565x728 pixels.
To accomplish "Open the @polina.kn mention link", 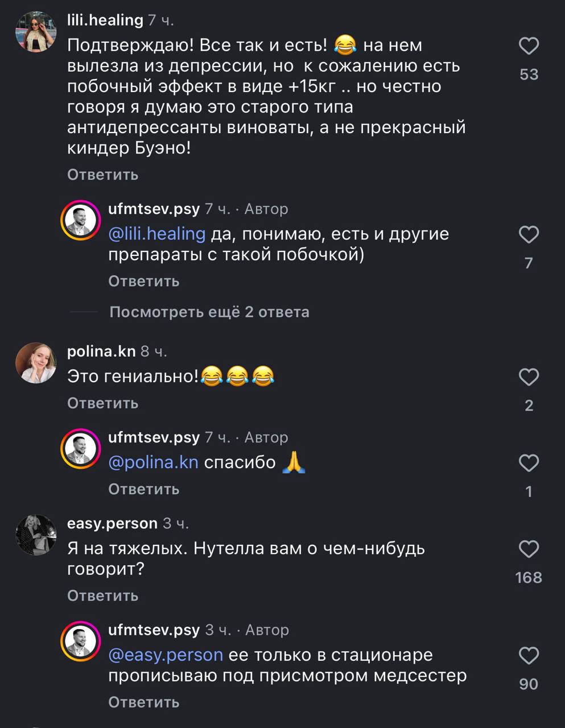I will (153, 462).
